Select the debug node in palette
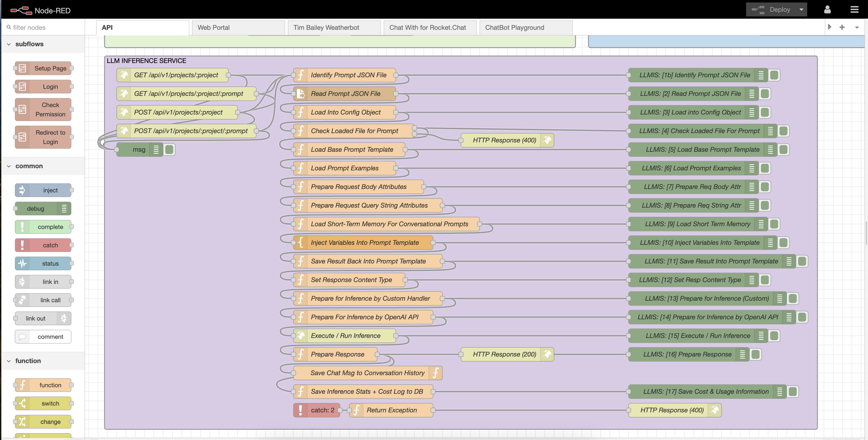 tap(43, 209)
